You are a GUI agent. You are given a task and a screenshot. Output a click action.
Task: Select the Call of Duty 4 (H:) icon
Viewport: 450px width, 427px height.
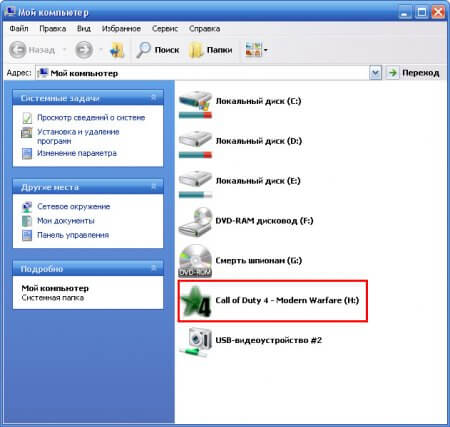click(196, 301)
